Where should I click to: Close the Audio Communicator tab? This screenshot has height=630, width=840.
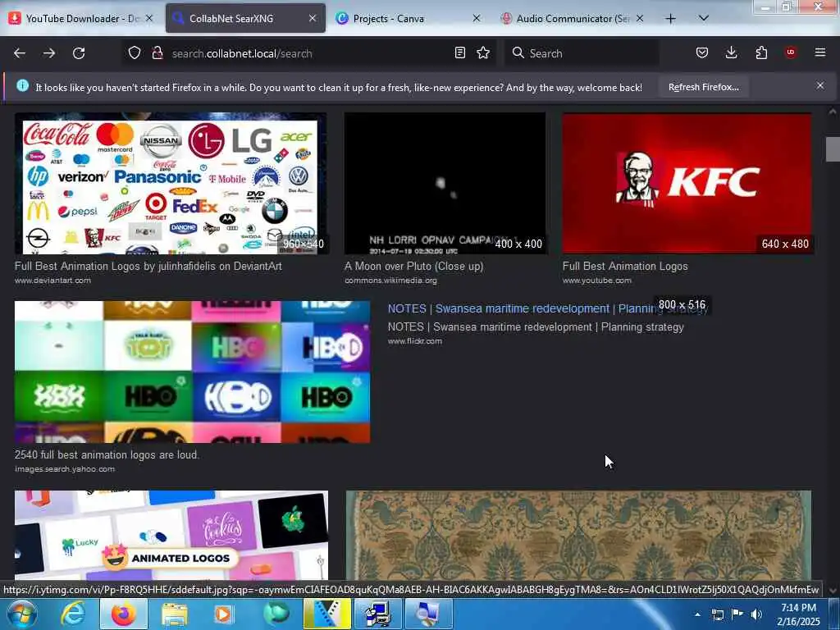[x=640, y=18]
